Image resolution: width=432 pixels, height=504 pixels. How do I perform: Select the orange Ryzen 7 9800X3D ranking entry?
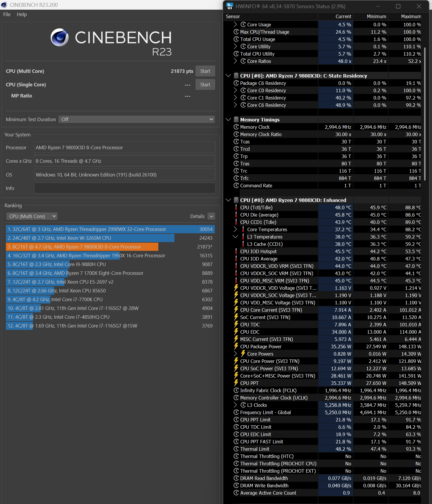[x=110, y=247]
